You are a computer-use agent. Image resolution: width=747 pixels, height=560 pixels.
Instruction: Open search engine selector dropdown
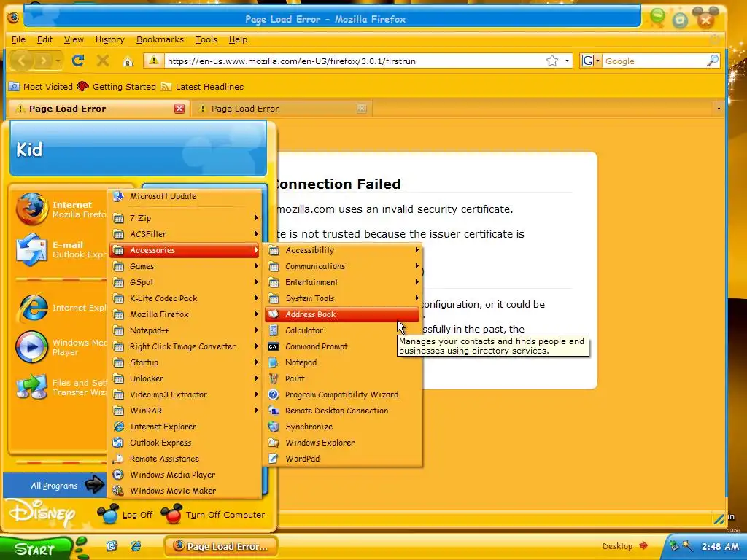[x=591, y=61]
